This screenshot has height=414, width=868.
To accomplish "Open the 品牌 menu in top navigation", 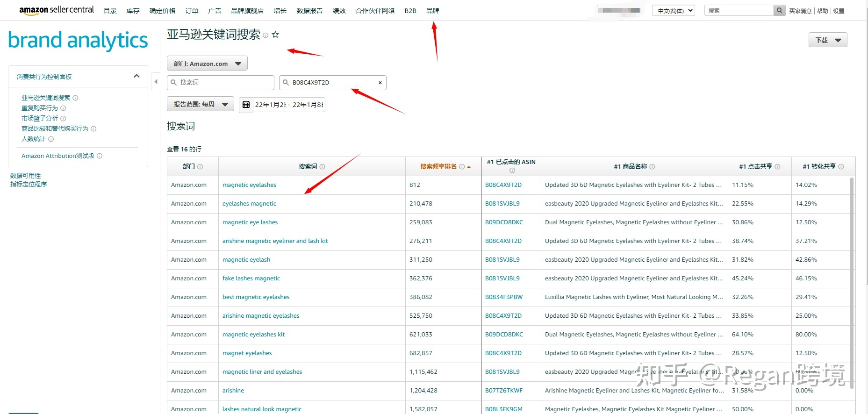I will pos(432,11).
